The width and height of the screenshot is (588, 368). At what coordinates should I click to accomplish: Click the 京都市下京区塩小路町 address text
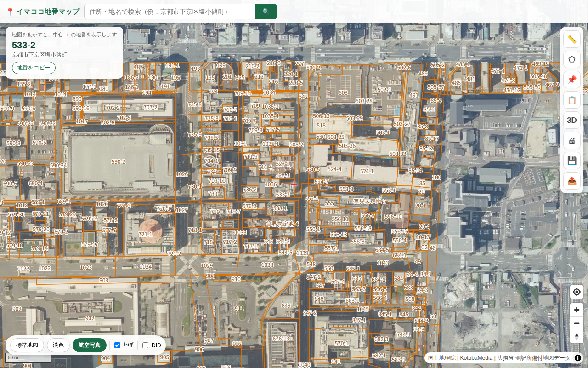[40, 55]
